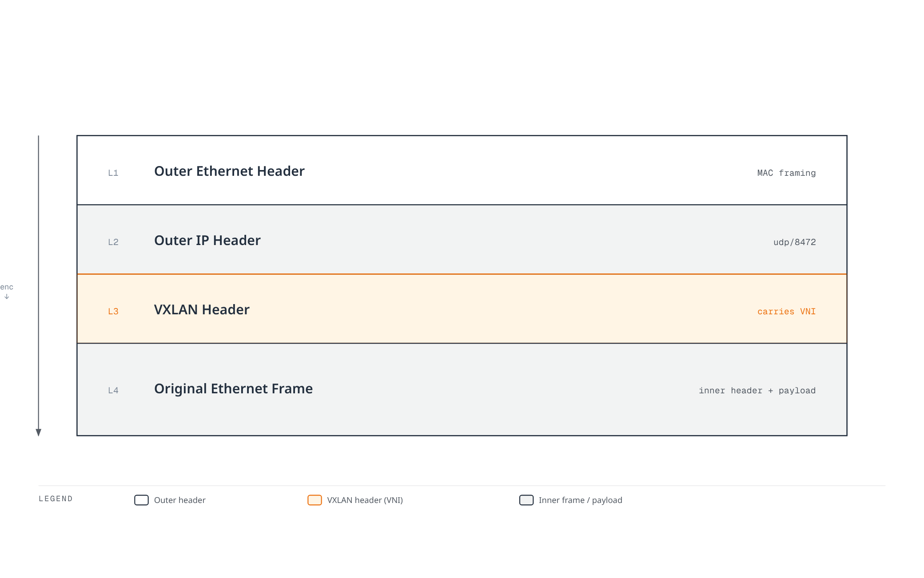Click the enc label beside the arrow

[7, 287]
